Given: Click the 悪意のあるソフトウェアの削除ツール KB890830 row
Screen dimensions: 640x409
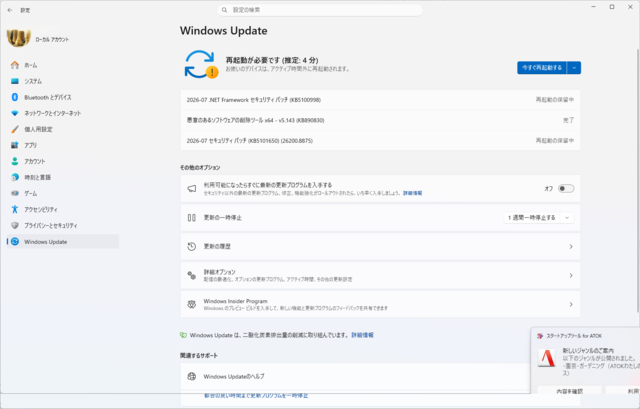Looking at the screenshot, I should pos(380,120).
